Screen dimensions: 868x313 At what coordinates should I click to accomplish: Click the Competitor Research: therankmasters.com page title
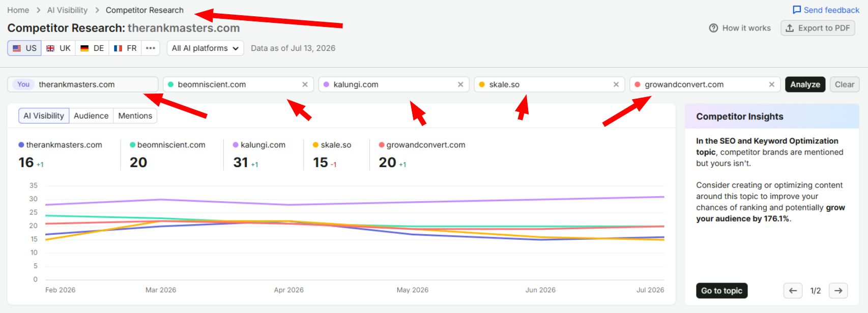(124, 28)
